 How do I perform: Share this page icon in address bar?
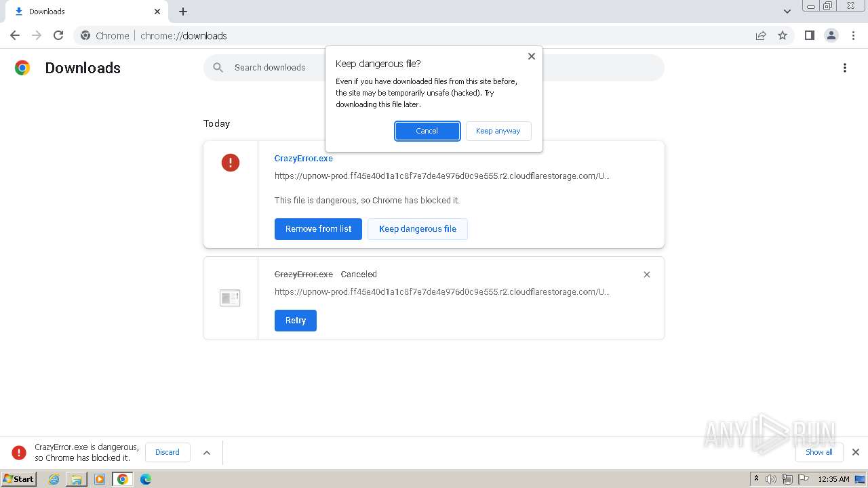click(x=761, y=35)
